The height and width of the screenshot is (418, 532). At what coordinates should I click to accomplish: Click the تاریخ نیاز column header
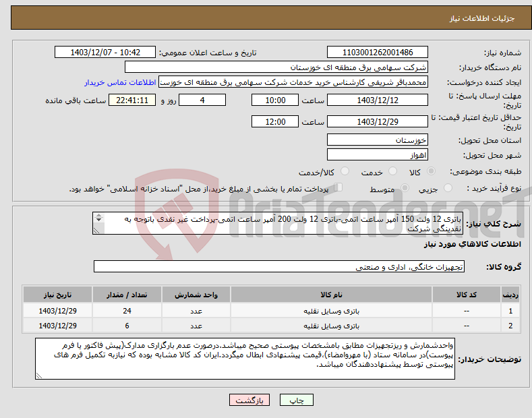[57, 295]
